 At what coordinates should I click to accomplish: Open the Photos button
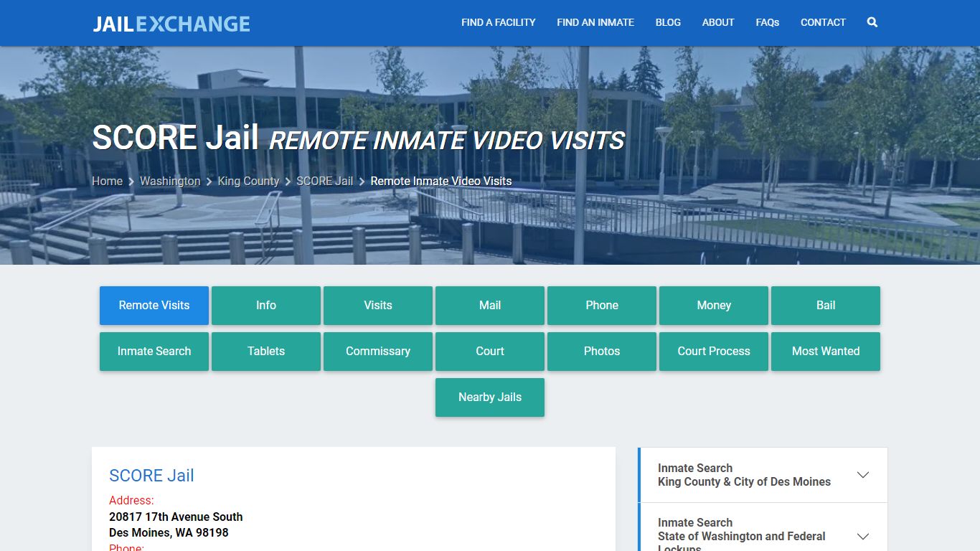click(602, 352)
